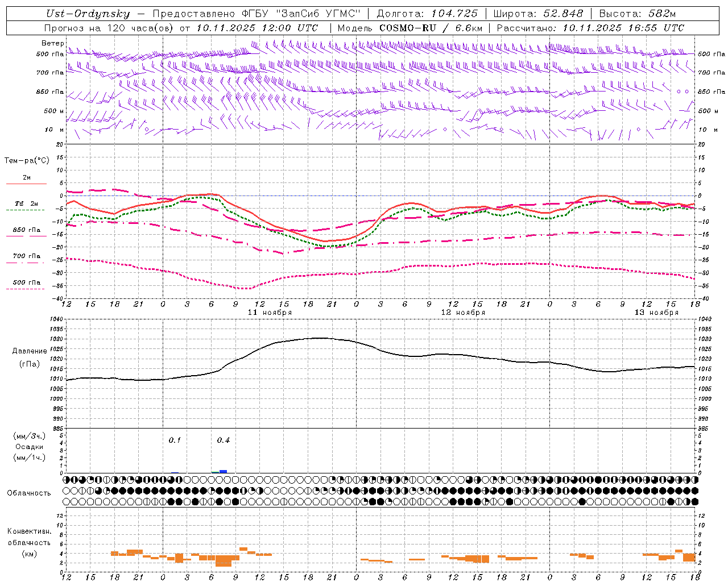The image size is (728, 582).
Task: Click the Конвективн. convective cloud label
Action: (30, 531)
